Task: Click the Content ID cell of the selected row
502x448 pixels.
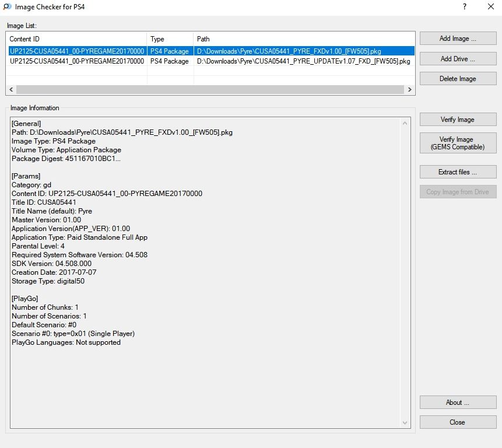Action: [77, 51]
